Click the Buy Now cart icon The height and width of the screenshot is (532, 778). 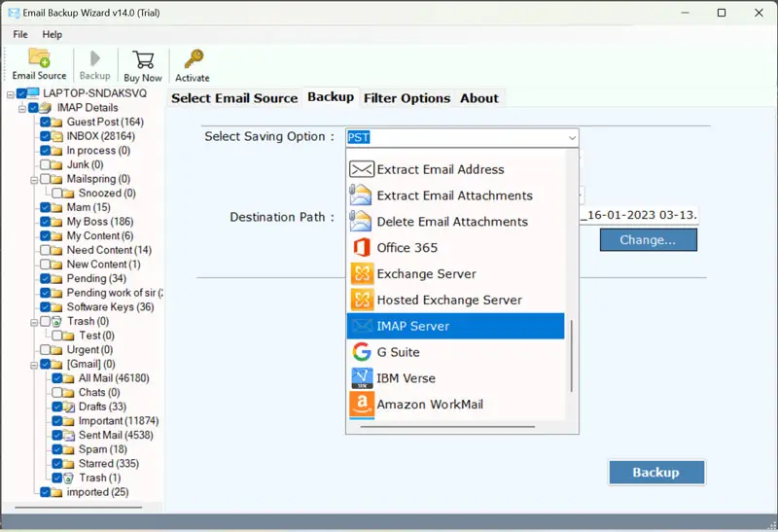pos(143,60)
